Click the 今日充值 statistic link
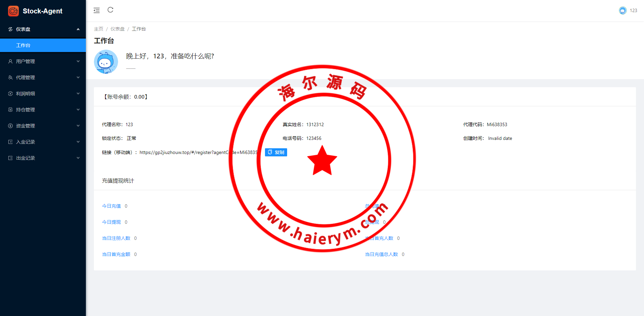The width and height of the screenshot is (644, 316). click(x=111, y=206)
